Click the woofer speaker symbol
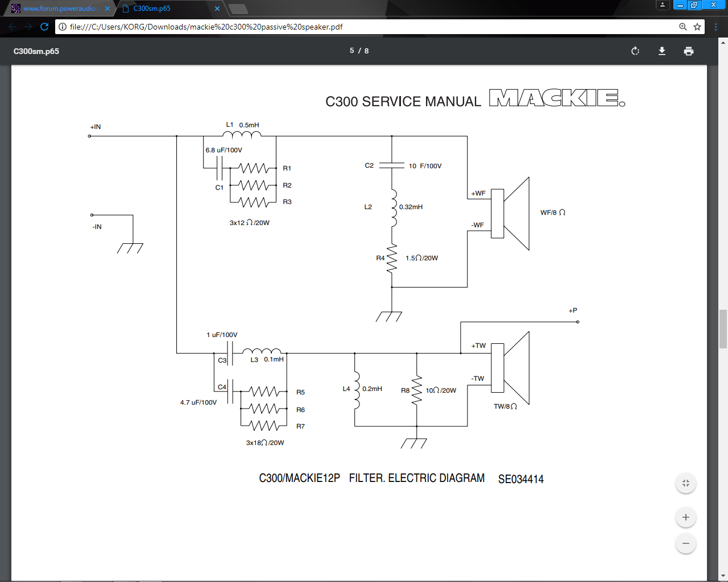Screen dimensions: 728x582 tap(510, 213)
